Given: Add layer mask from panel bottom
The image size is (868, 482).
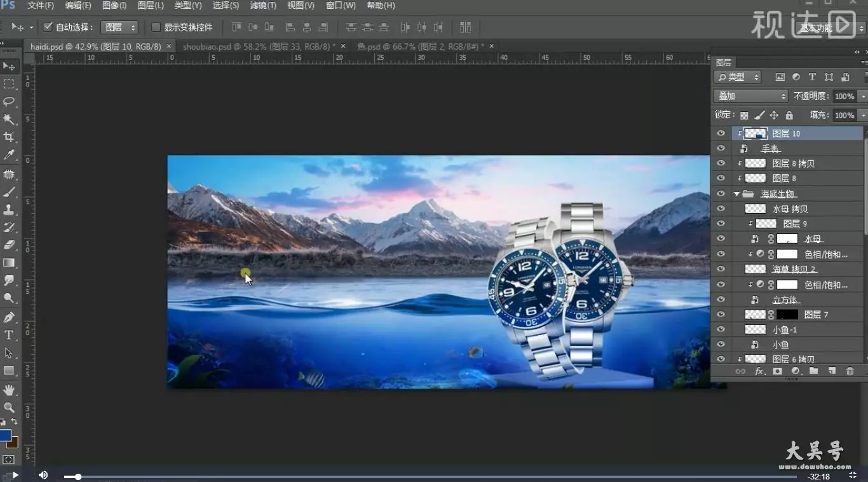Looking at the screenshot, I should (x=777, y=371).
